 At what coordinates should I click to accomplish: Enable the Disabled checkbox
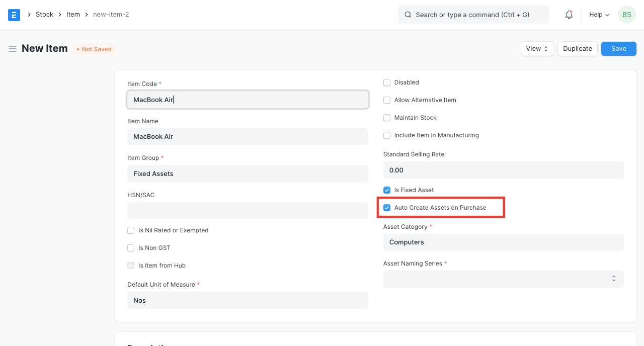point(387,82)
